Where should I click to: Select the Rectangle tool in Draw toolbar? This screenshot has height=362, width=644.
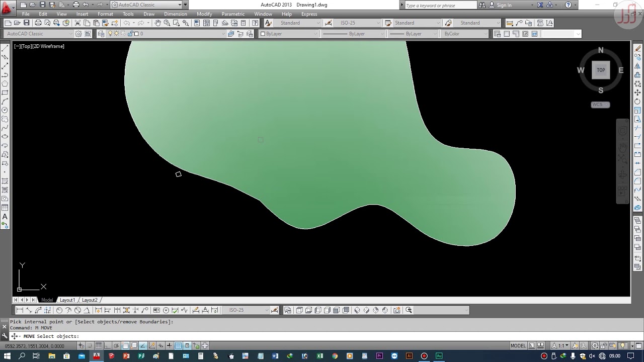pyautogui.click(x=5, y=93)
